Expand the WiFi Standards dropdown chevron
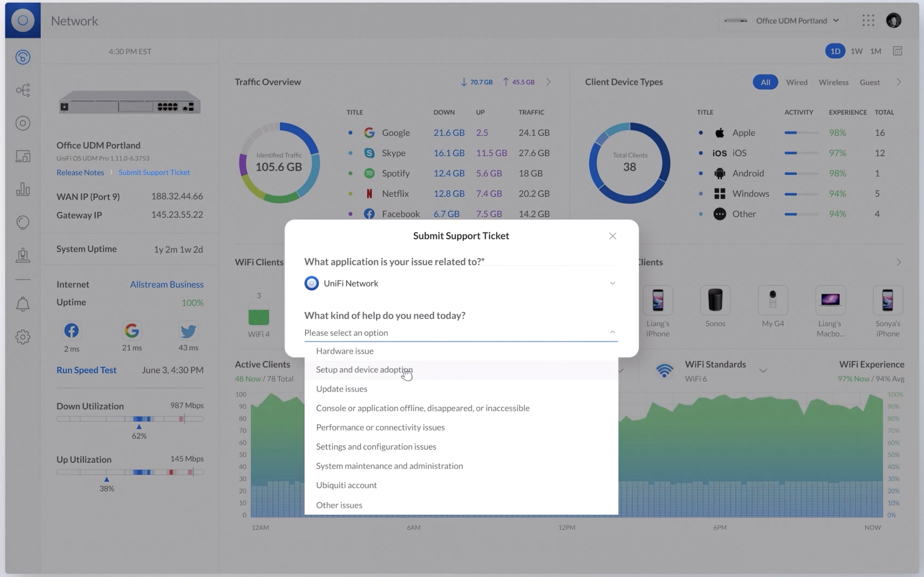Screen dimensions: 924x577 [763, 371]
